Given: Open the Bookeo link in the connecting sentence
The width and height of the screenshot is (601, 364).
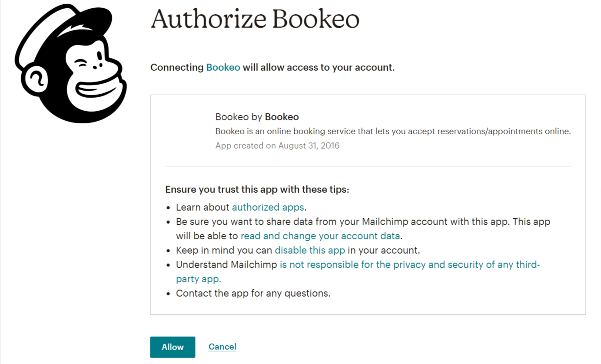Looking at the screenshot, I should pyautogui.click(x=223, y=67).
